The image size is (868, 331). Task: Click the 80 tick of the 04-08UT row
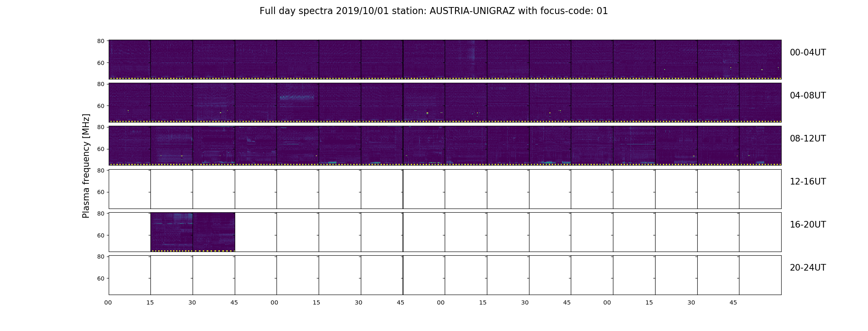coord(100,84)
